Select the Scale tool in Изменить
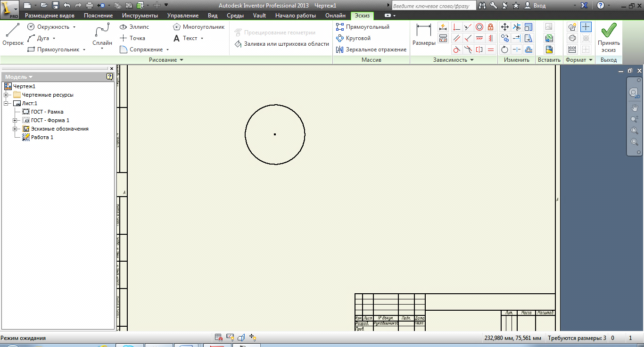The image size is (644, 347). coord(528,27)
